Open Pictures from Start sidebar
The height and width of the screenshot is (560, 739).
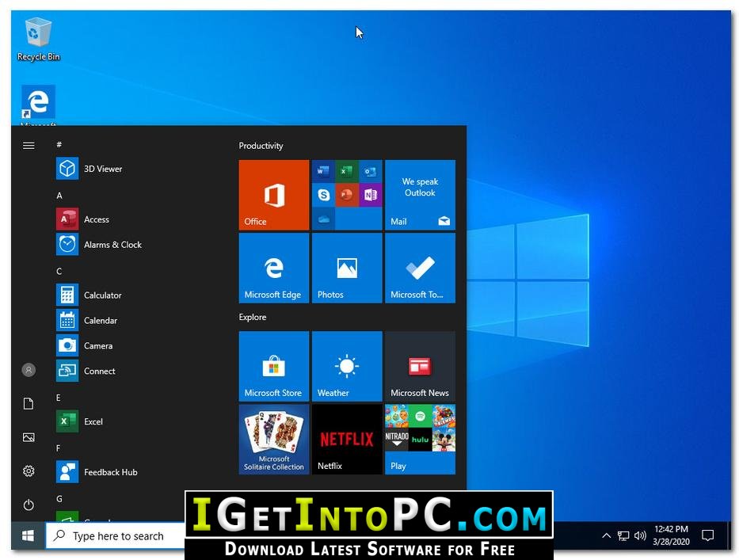click(29, 437)
